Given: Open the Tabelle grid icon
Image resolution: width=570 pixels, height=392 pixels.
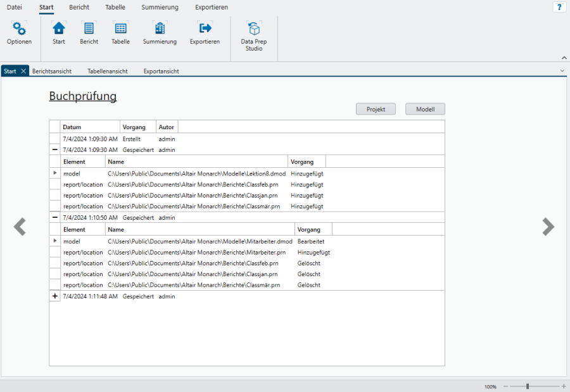Looking at the screenshot, I should click(120, 29).
